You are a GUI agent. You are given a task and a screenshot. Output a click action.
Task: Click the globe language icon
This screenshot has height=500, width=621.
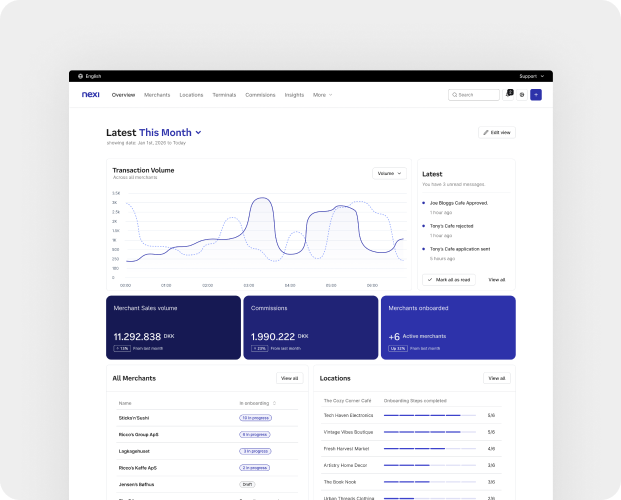[x=80, y=76]
